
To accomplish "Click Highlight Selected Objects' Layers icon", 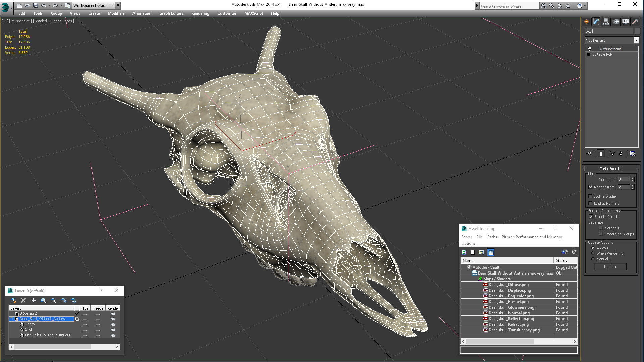I will pos(54,300).
